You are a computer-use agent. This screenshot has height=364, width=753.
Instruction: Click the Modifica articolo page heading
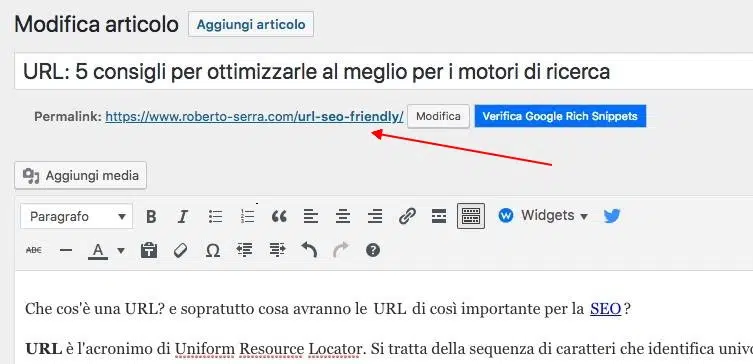(x=97, y=24)
